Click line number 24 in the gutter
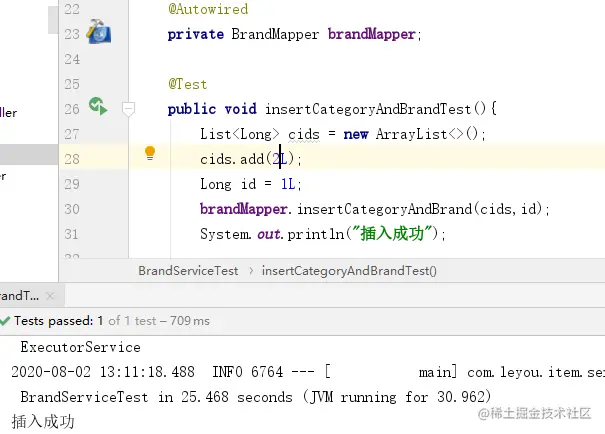This screenshot has height=434, width=605. pyautogui.click(x=72, y=59)
